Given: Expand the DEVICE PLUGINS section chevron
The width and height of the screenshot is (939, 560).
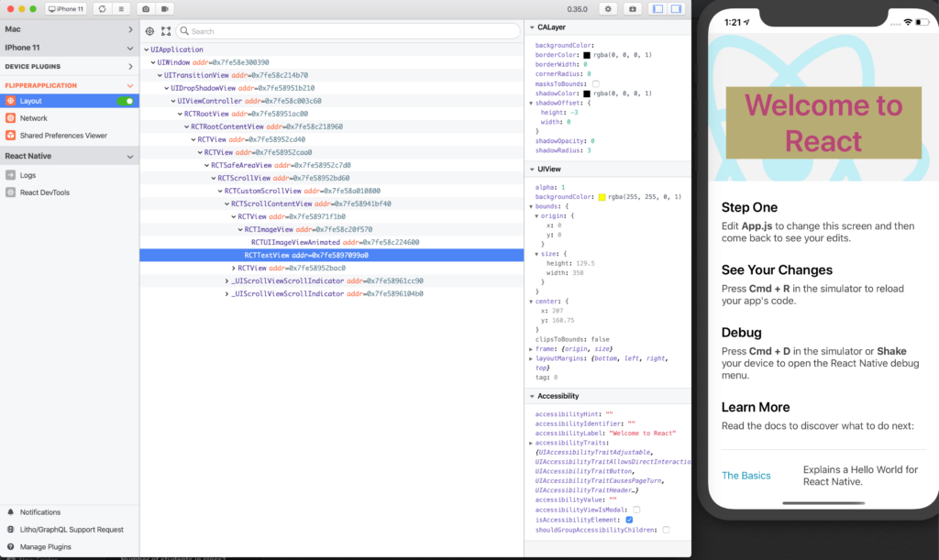Looking at the screenshot, I should tap(130, 66).
